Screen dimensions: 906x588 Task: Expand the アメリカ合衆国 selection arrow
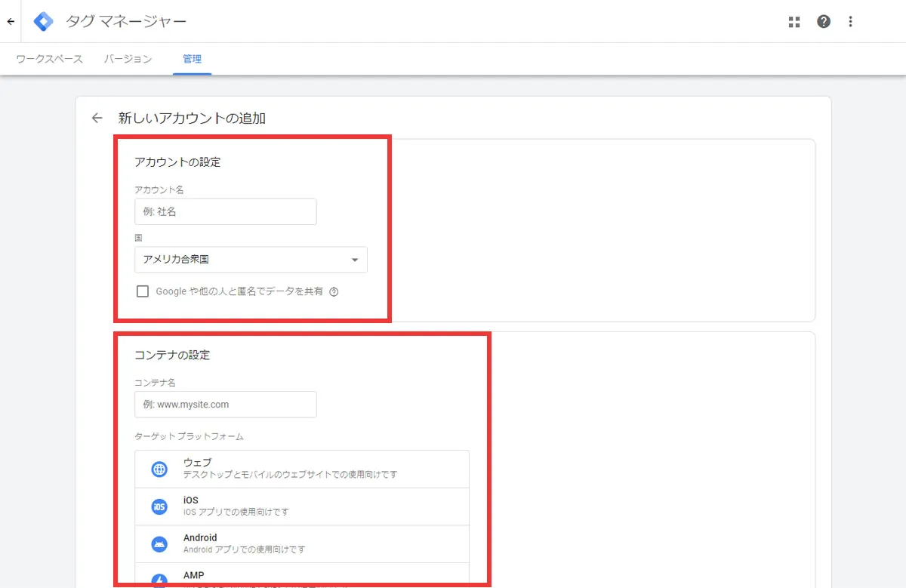pos(354,260)
